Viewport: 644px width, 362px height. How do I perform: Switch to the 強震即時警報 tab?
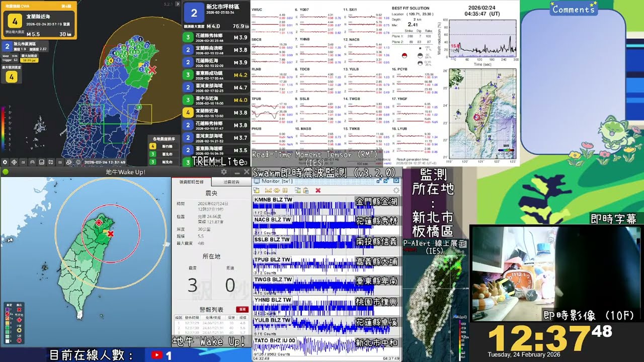click(191, 182)
